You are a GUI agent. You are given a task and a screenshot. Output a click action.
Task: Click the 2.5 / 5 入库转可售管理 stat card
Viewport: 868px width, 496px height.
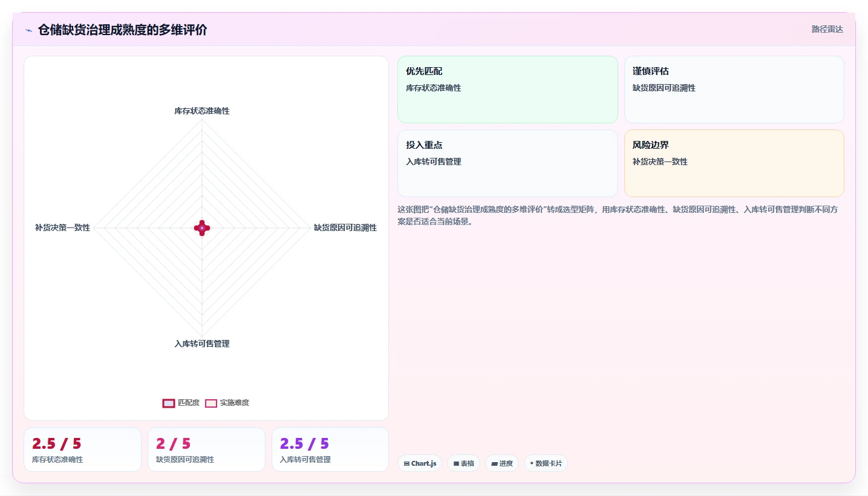[x=330, y=449]
